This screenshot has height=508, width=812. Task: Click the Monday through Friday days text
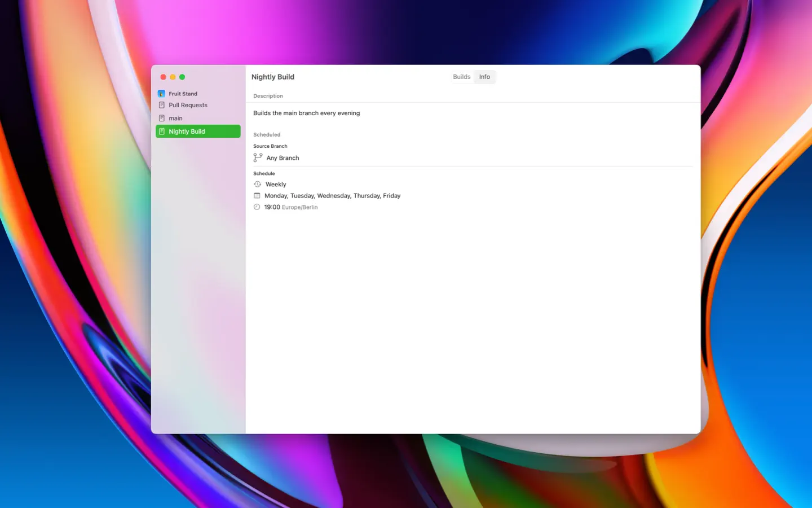click(x=333, y=196)
